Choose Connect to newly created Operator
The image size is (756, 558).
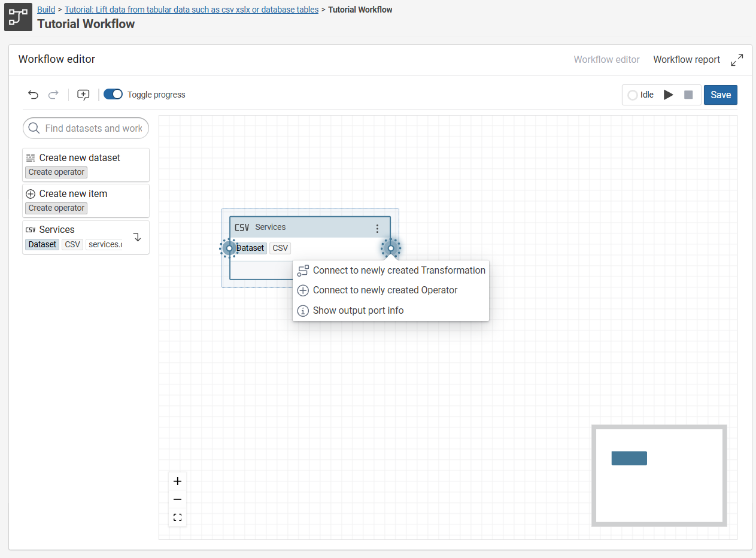(x=385, y=290)
